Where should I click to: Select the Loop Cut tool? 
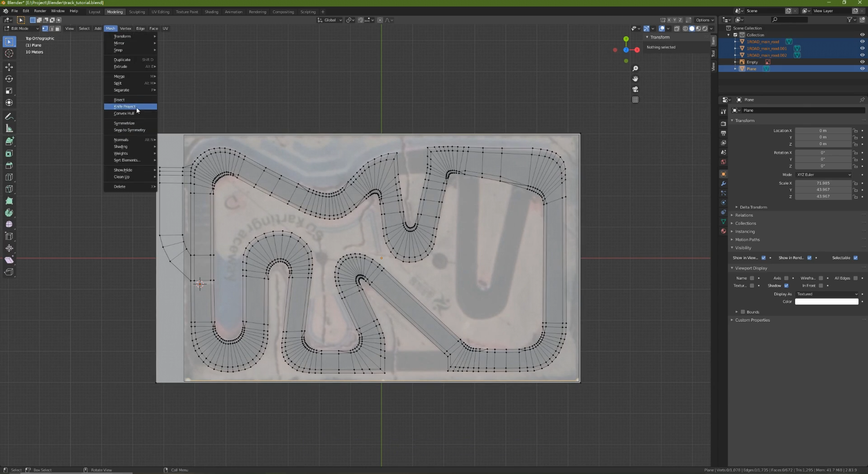(x=9, y=177)
